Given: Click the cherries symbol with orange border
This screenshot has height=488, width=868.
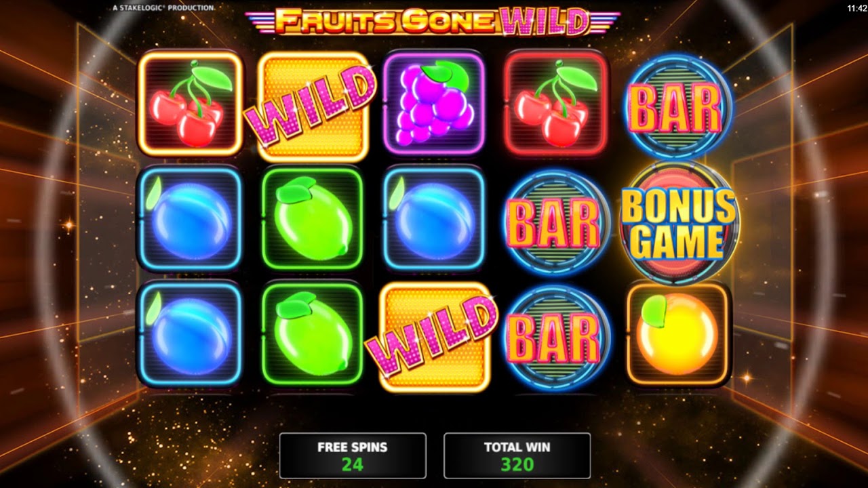Looking at the screenshot, I should tap(190, 103).
